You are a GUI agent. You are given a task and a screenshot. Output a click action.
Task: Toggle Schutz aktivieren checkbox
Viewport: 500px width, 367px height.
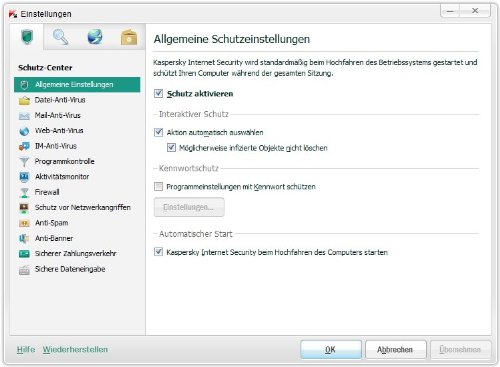tap(159, 94)
